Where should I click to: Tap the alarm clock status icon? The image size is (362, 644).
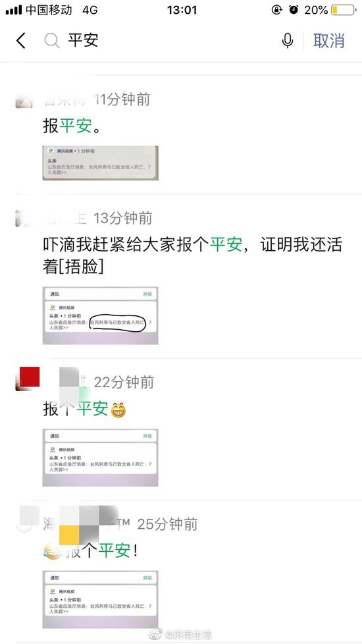294,10
